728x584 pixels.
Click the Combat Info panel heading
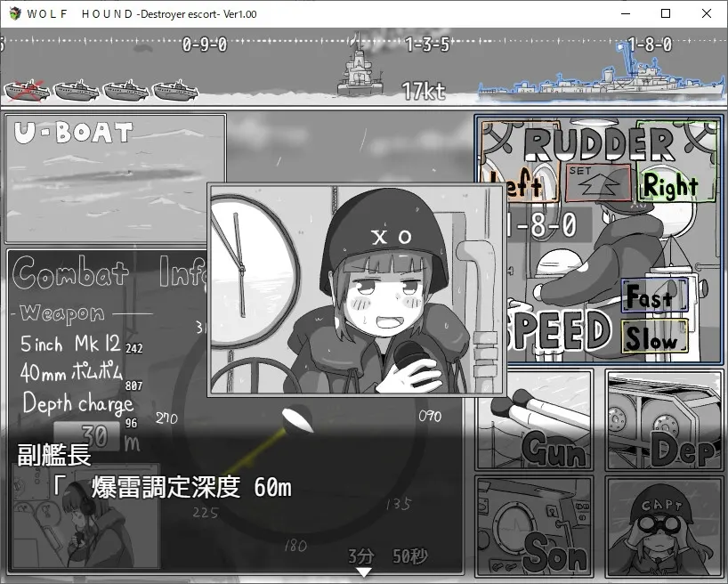pyautogui.click(x=109, y=272)
